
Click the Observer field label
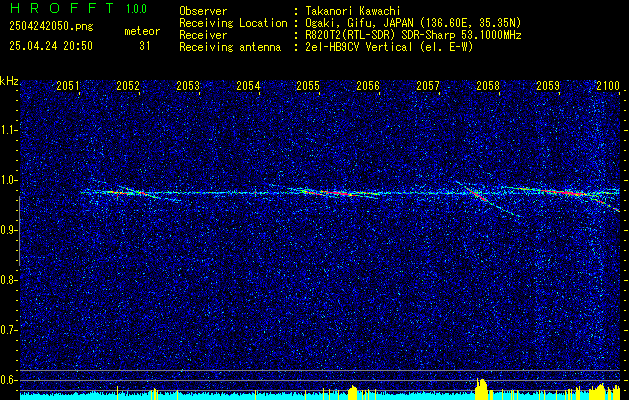[x=203, y=11]
